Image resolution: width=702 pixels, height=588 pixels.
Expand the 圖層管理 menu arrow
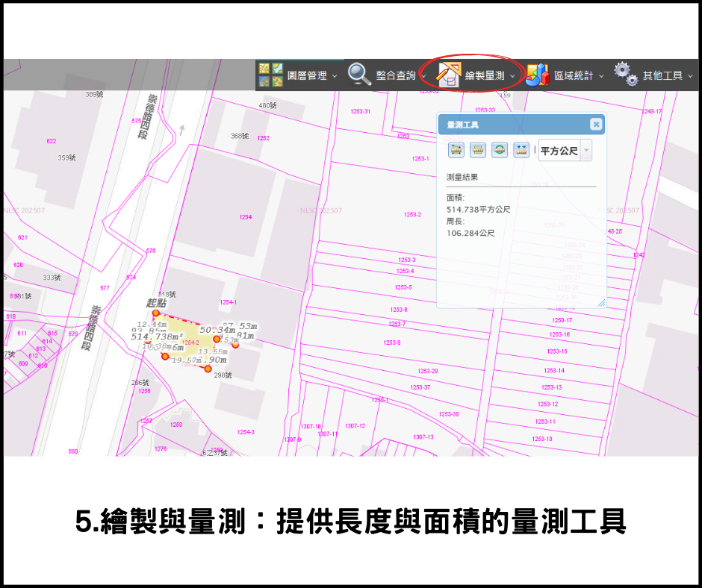click(x=335, y=76)
